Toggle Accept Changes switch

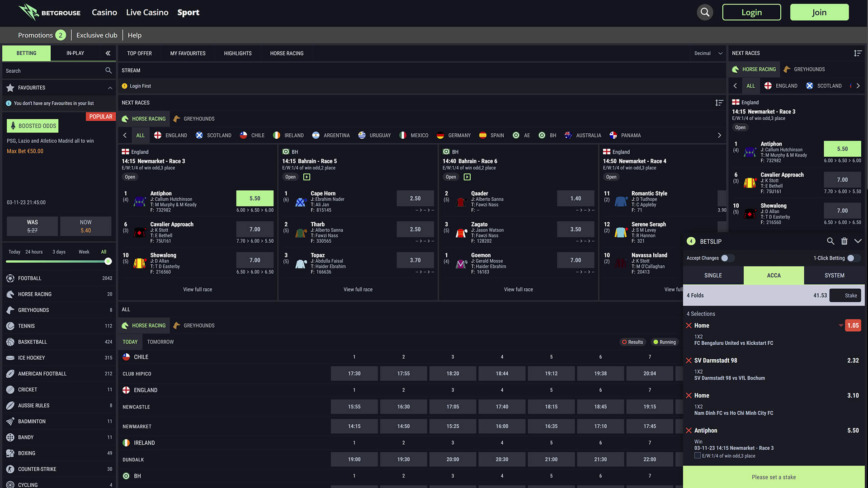(x=727, y=258)
